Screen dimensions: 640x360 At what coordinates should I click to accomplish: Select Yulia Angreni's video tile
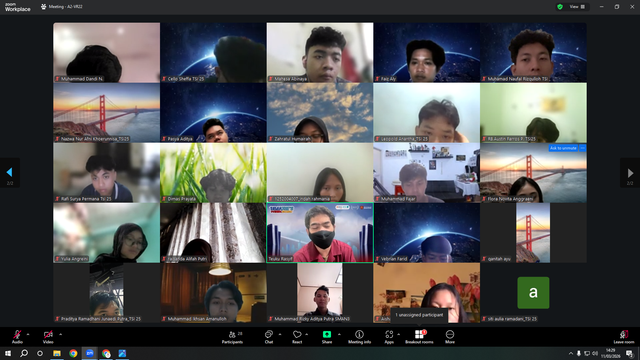[x=107, y=233]
